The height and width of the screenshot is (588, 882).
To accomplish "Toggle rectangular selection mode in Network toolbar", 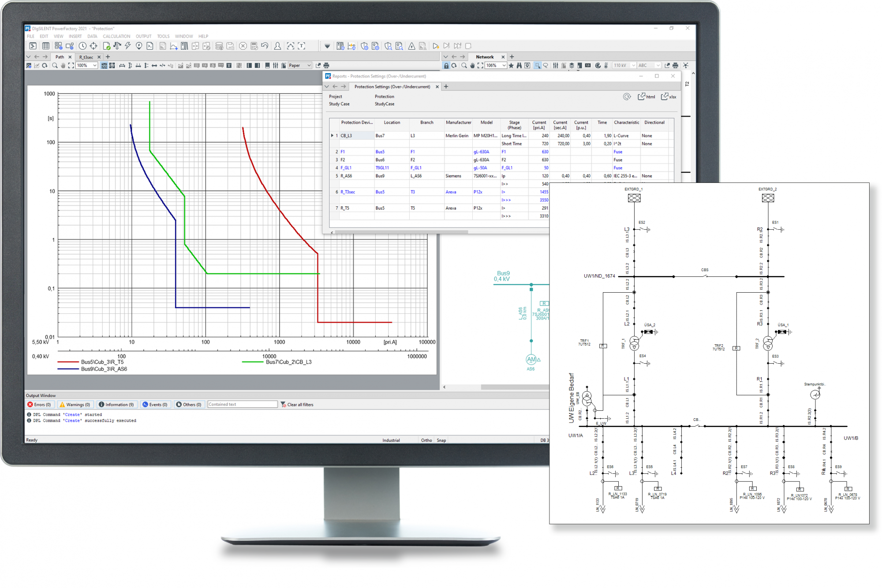I will point(537,66).
